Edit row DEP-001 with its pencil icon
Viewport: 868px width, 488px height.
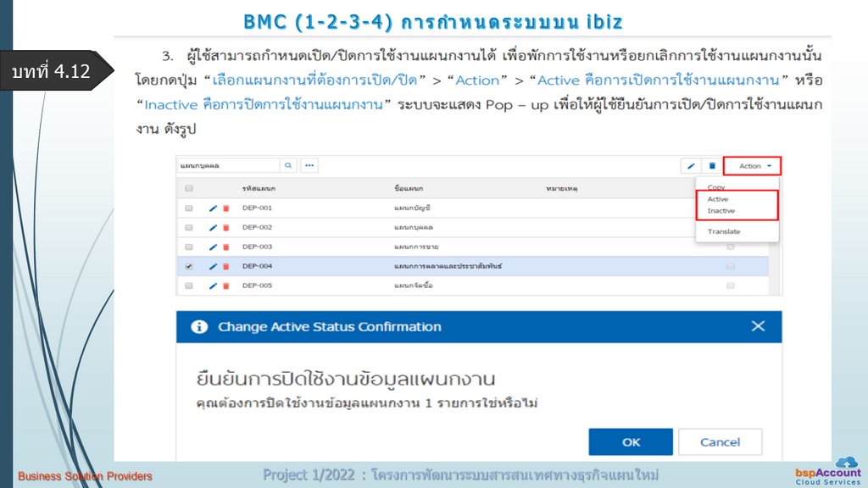click(x=213, y=208)
